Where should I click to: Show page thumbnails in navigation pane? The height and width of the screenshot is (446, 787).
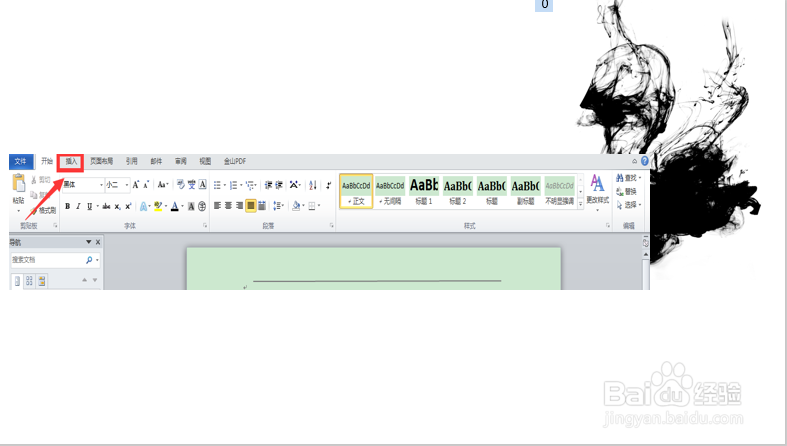pyautogui.click(x=30, y=281)
